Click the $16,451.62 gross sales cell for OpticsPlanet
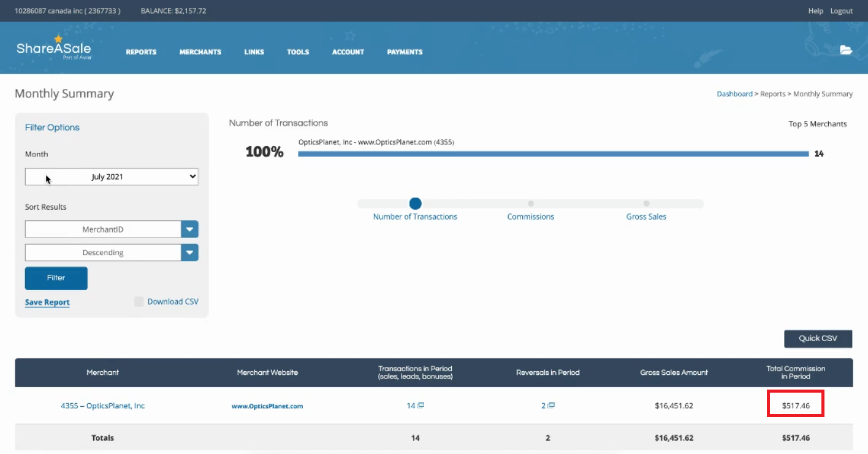 pyautogui.click(x=674, y=406)
